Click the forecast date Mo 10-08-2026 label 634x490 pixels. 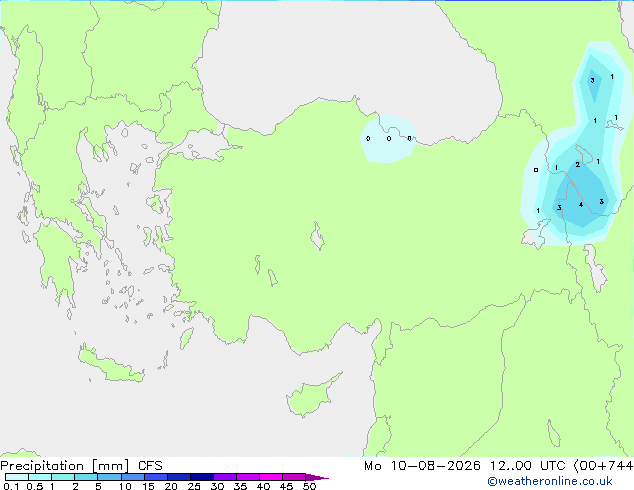point(422,466)
